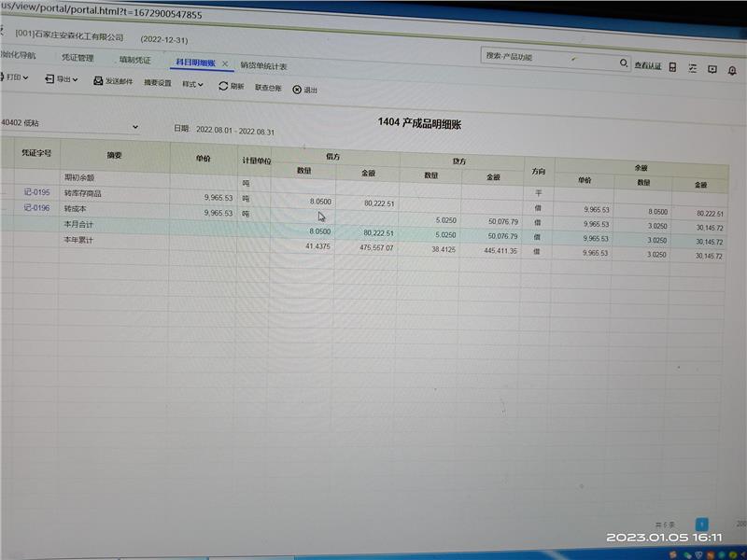This screenshot has width=747, height=560.
Task: Click the magnifier search icon
Action: 624,63
